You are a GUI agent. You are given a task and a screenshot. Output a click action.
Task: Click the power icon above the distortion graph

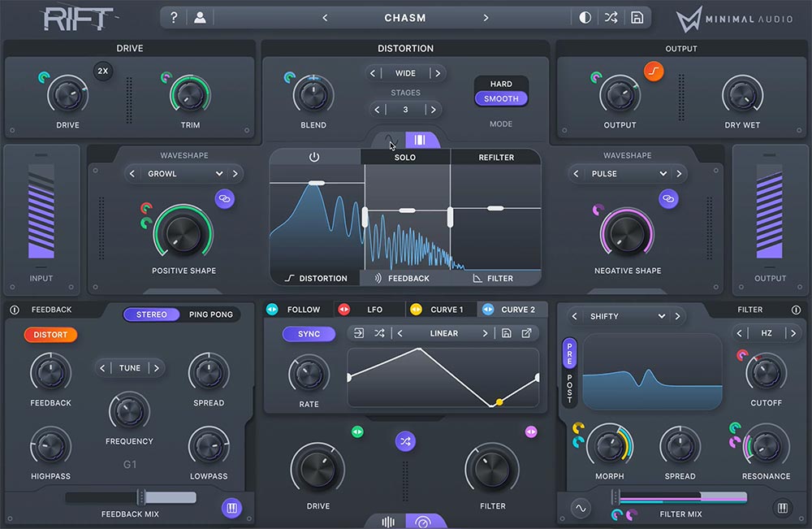click(315, 157)
